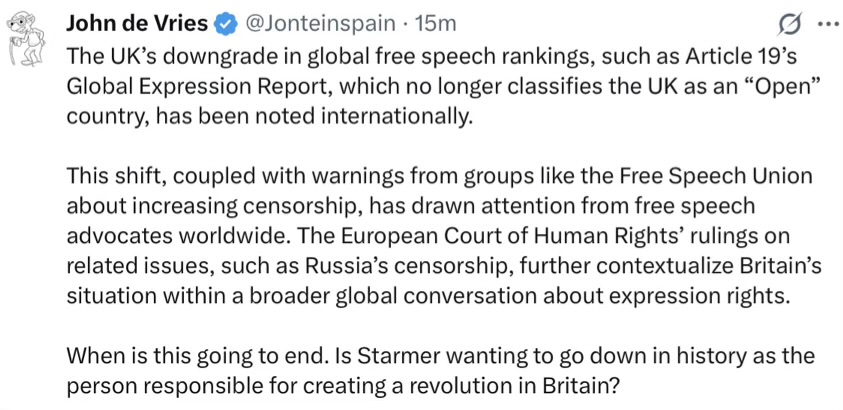Click the paragraph about UK's downgrade
The image size is (843, 410).
pos(431,87)
